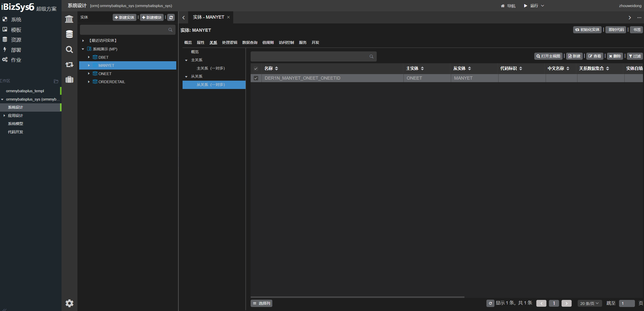This screenshot has height=311, width=644.
Task: Open 系统 in the left main menu
Action: tap(16, 19)
